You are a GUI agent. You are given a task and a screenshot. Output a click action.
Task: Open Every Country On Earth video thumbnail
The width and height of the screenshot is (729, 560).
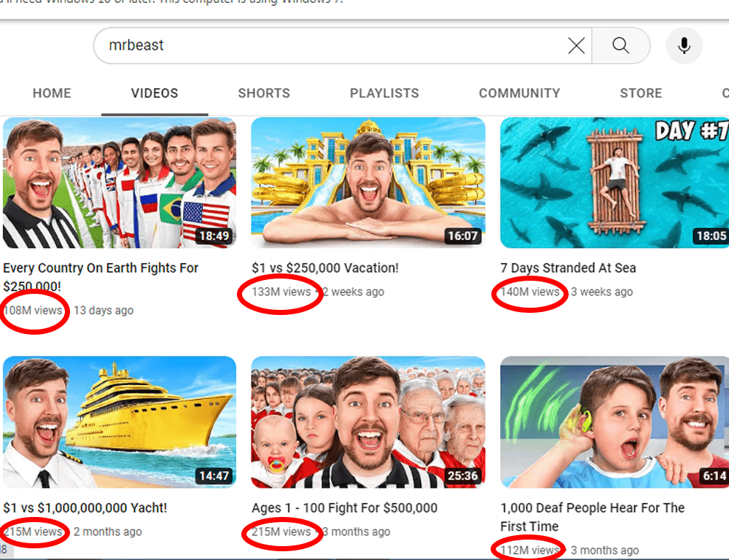(120, 183)
